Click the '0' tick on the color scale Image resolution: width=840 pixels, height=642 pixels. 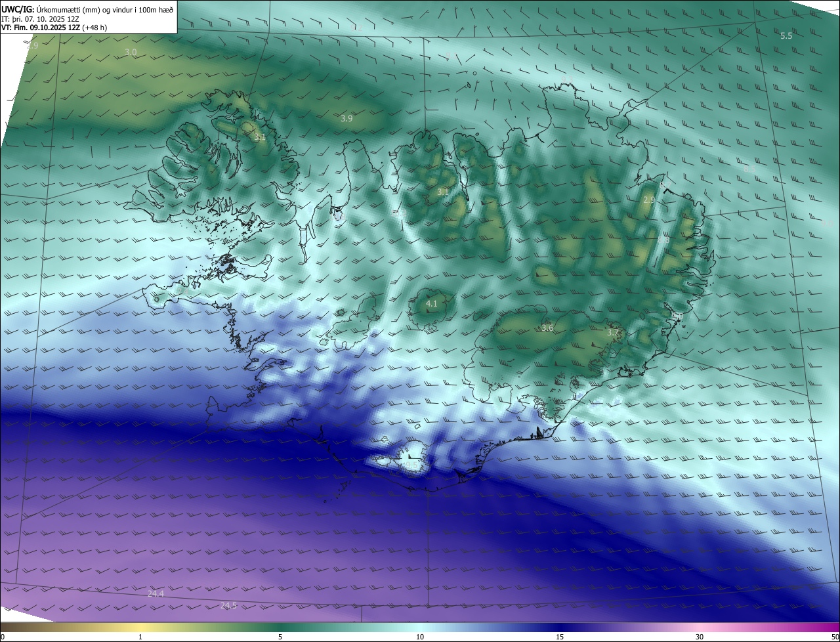[3, 637]
